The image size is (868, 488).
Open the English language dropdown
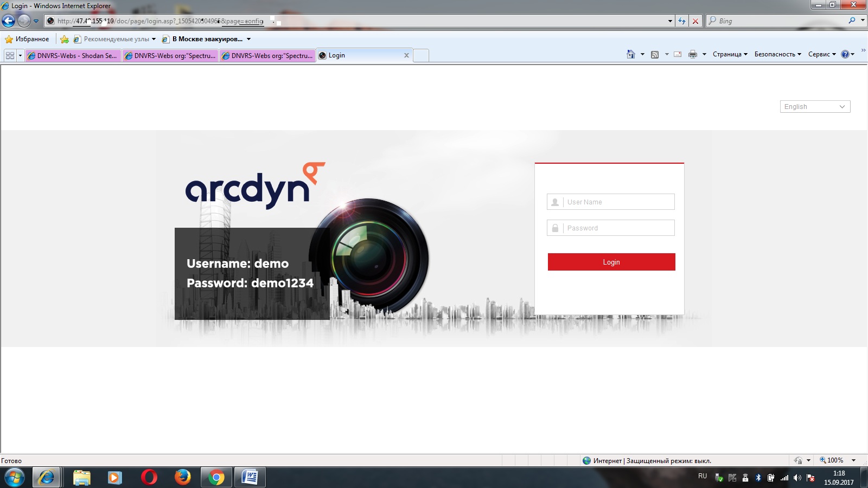815,107
